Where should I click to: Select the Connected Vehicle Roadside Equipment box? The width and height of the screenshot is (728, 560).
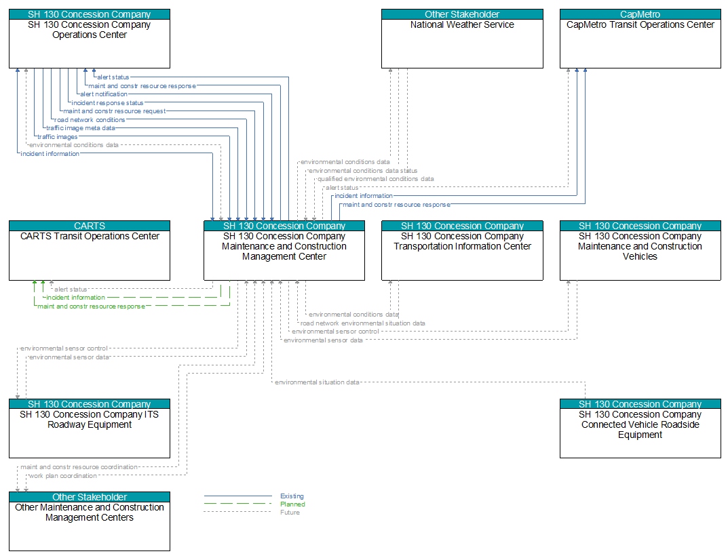click(x=640, y=428)
